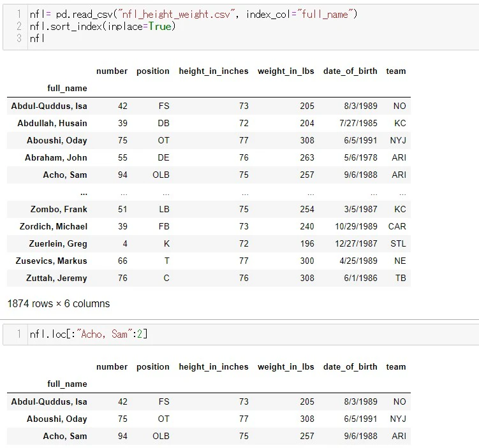Image resolution: width=479 pixels, height=448 pixels.
Task: Click number cell '55'
Action: pos(122,157)
